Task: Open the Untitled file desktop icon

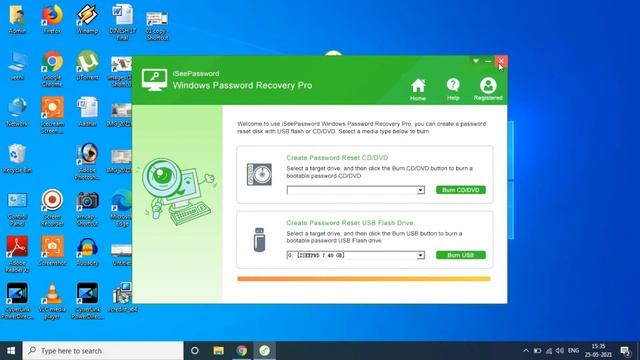Action: pos(122,255)
